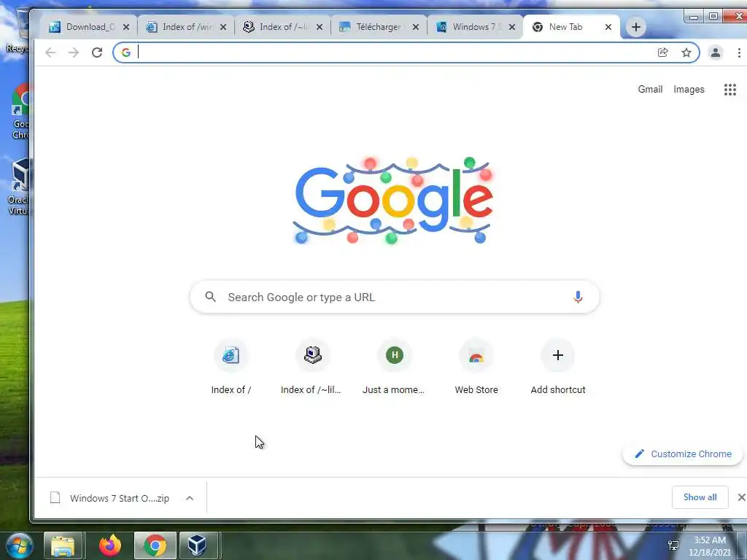Select the Google Chrome desktop shortcut
Image resolution: width=747 pixels, height=560 pixels.
pos(19,112)
